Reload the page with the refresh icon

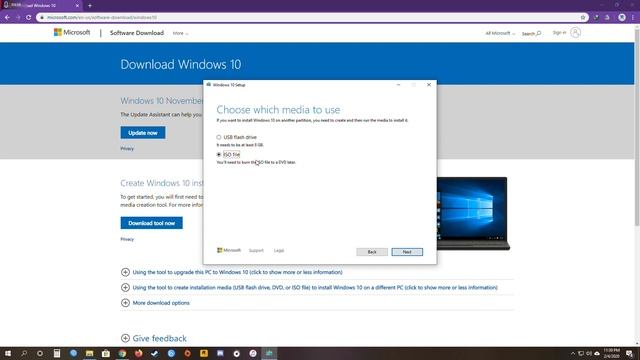point(29,17)
